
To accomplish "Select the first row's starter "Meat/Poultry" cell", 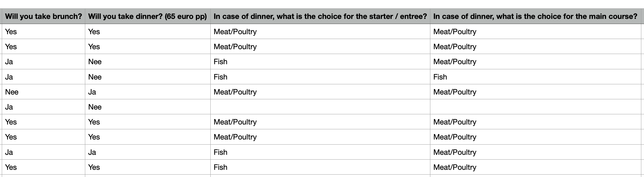I will coord(235,32).
